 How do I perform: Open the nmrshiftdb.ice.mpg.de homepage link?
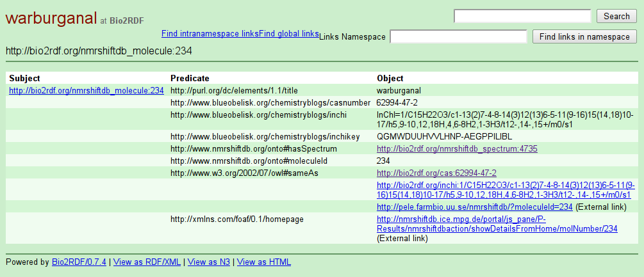[497, 224]
